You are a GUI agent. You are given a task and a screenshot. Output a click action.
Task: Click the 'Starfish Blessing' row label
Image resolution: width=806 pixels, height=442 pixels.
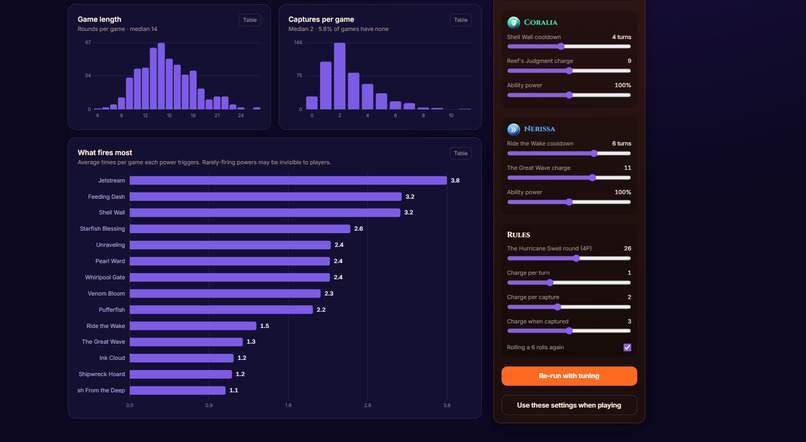point(102,229)
